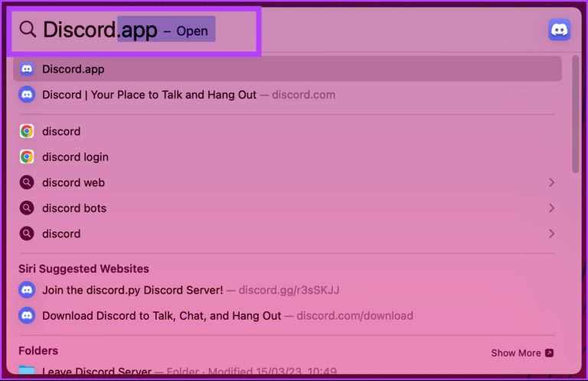Open 'Discord | Your Place to Talk and Hang Out'
The width and height of the screenshot is (588, 381).
tap(287, 94)
